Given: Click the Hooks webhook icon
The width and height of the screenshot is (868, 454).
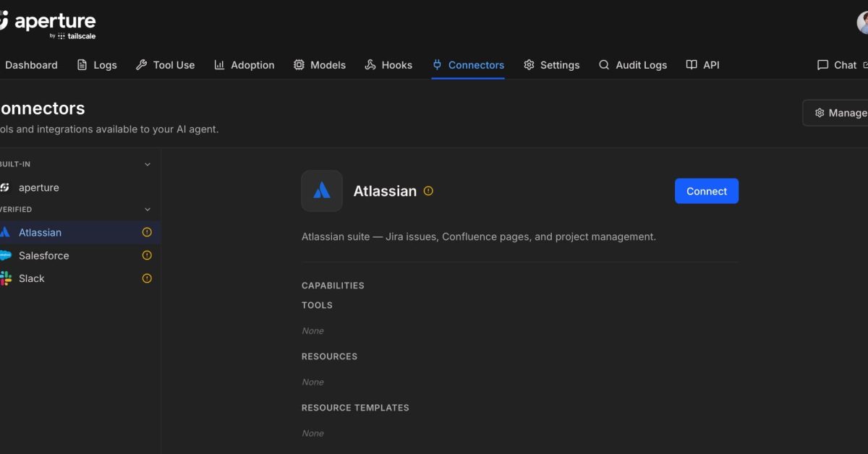Looking at the screenshot, I should 370,65.
